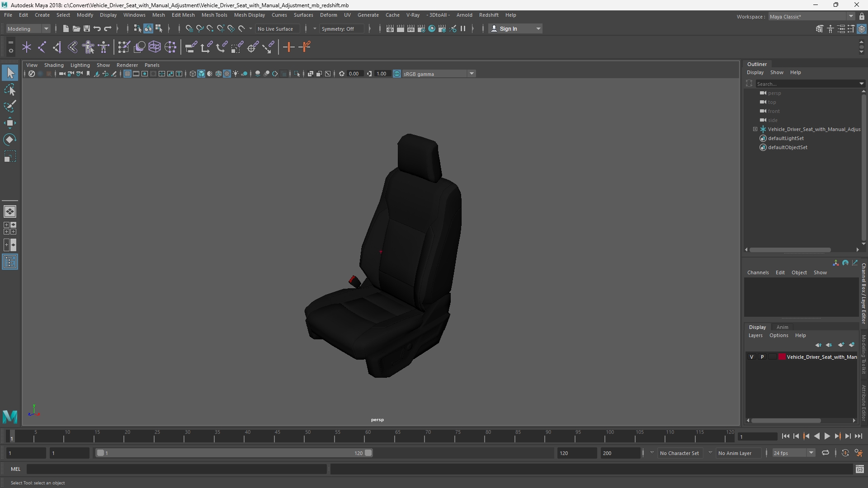Open the Symmetry Off dropdown
The width and height of the screenshot is (868, 488).
(341, 28)
